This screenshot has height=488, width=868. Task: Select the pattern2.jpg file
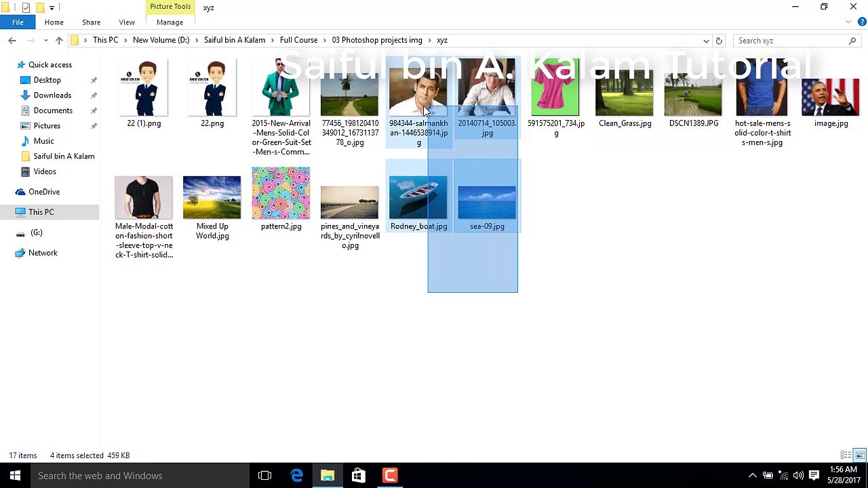tap(281, 199)
